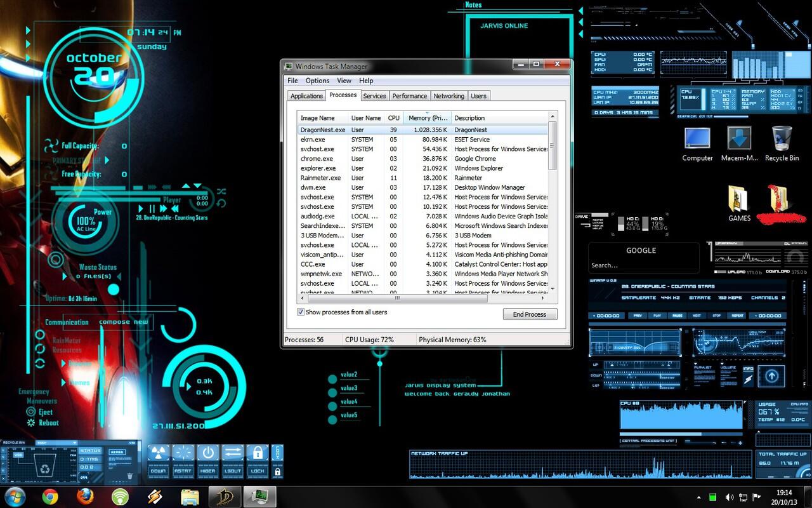Select the Macem-M desktop shortcut

click(739, 144)
